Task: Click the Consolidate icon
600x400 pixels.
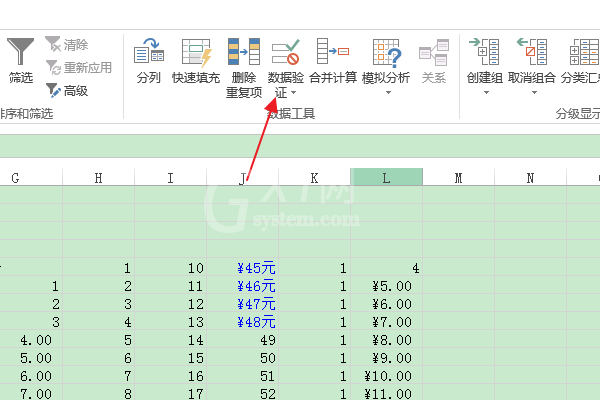Action: 333,51
